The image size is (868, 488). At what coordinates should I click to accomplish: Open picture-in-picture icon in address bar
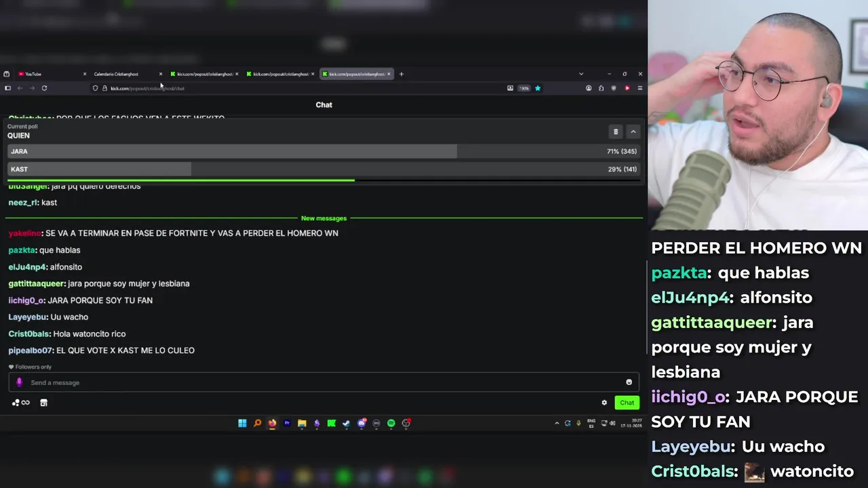(x=510, y=88)
